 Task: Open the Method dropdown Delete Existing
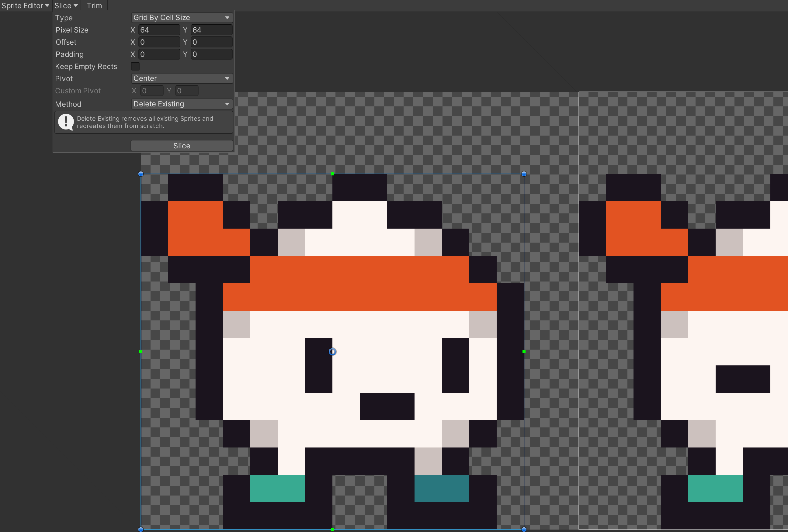(182, 104)
